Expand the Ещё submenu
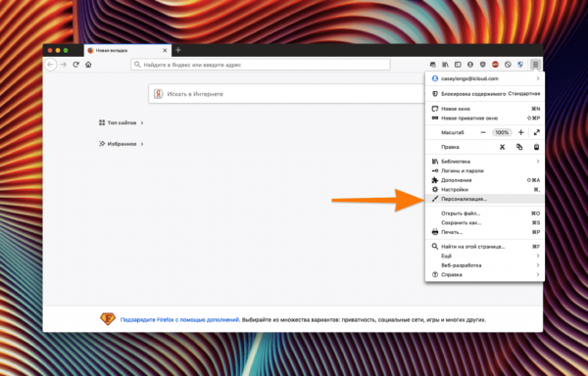 tap(485, 256)
